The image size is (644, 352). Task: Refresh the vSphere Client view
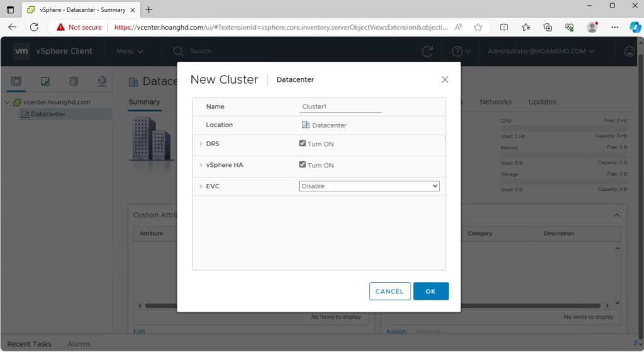click(x=427, y=52)
